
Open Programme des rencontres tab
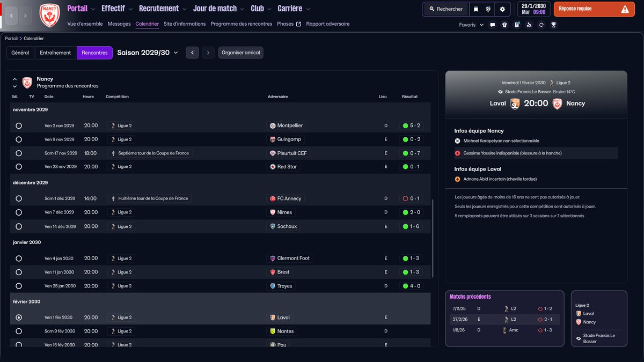[x=241, y=24]
